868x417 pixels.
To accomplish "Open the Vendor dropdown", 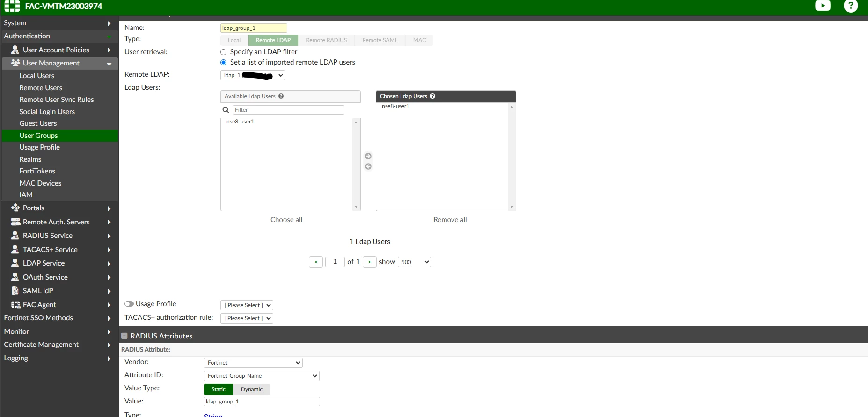I will tap(253, 363).
